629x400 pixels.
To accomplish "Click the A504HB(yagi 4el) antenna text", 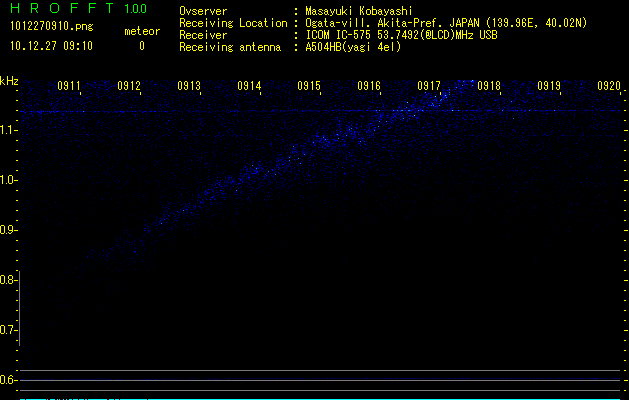I will pos(353,47).
